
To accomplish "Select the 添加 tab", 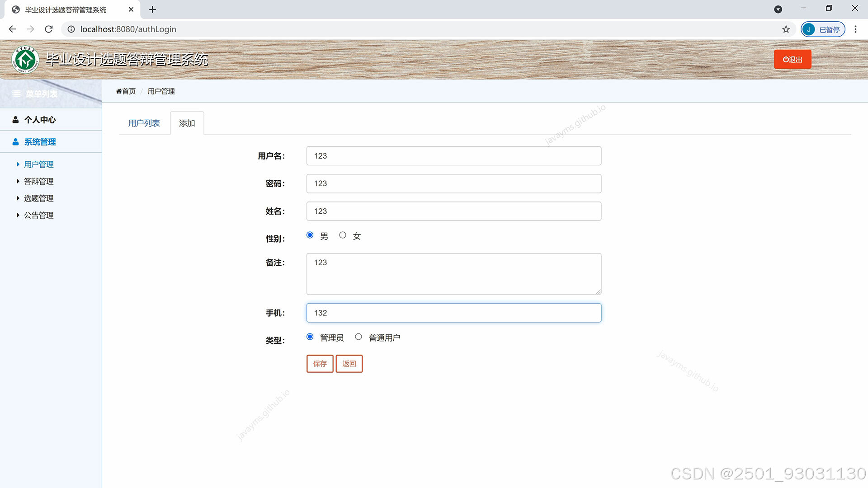I will tap(187, 123).
